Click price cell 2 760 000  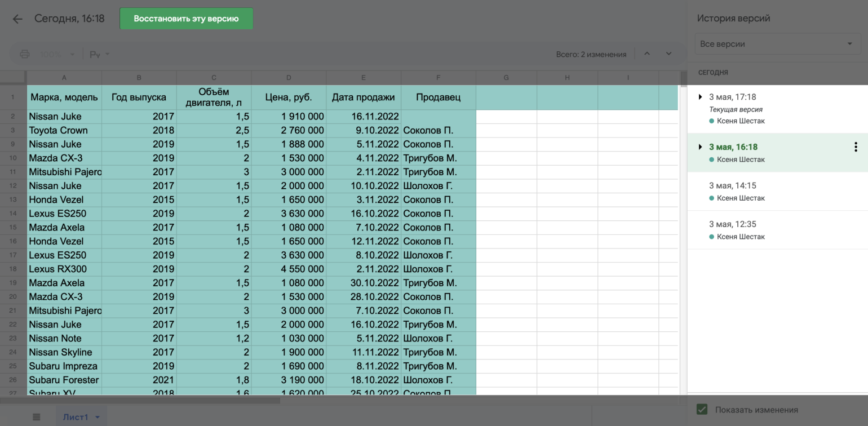pyautogui.click(x=289, y=130)
